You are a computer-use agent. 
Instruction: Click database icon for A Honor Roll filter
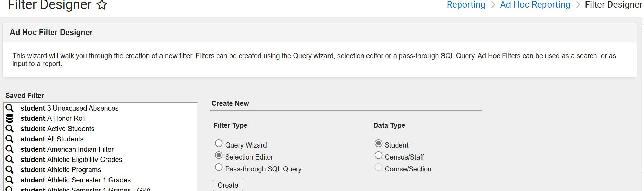[x=10, y=118]
